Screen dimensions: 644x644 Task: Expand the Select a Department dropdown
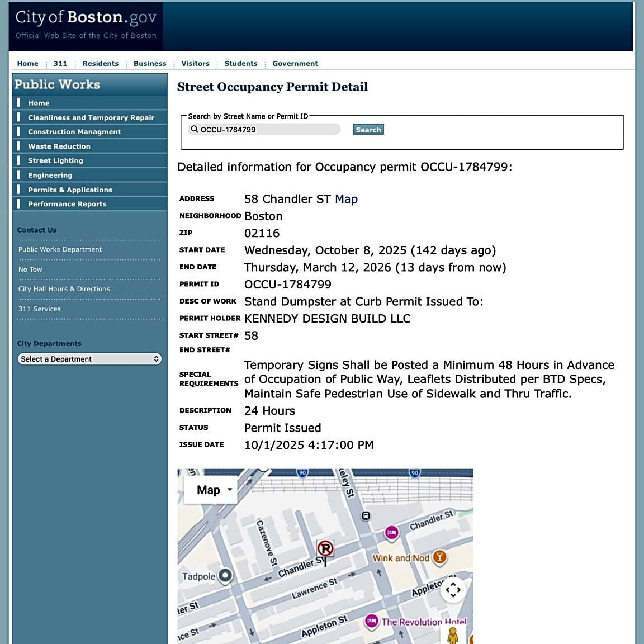pyautogui.click(x=89, y=359)
